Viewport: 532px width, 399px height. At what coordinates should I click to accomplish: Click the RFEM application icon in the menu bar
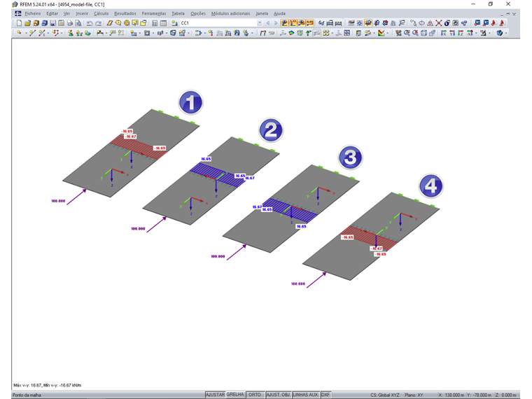point(18,13)
